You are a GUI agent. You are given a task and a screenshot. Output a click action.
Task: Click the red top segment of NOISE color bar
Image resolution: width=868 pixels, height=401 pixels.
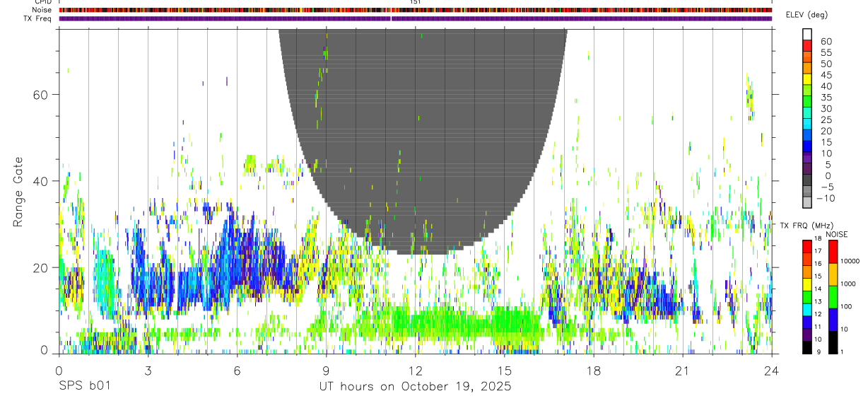tap(832, 252)
